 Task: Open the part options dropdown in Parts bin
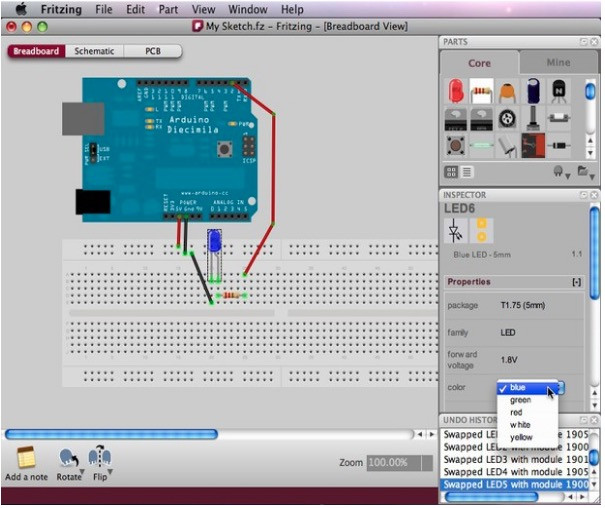pyautogui.click(x=561, y=172)
